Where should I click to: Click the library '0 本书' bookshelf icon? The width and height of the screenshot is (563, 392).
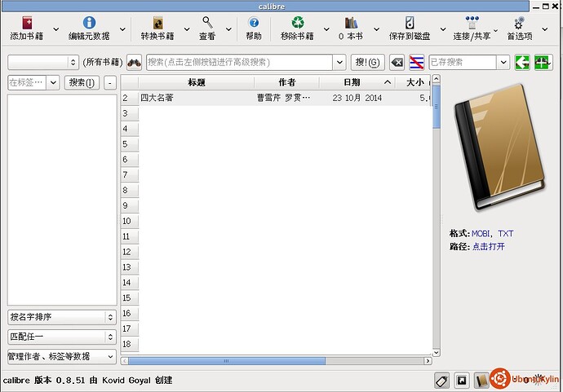pyautogui.click(x=351, y=23)
